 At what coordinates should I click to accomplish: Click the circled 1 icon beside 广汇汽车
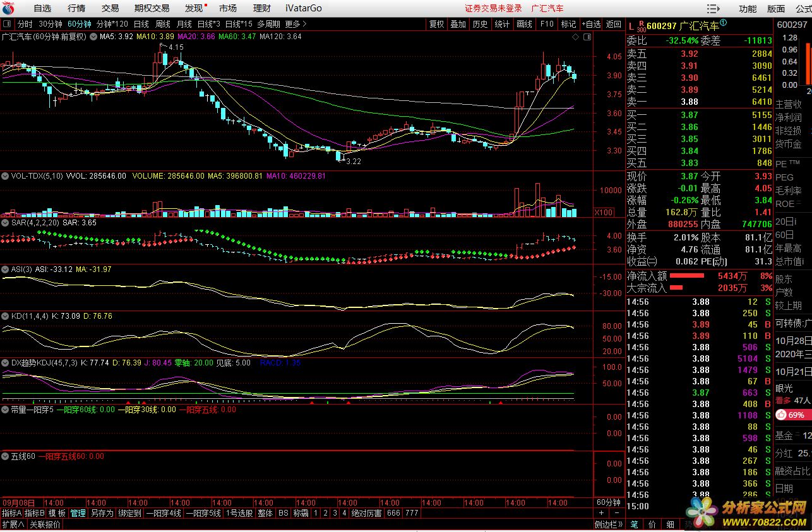[x=723, y=23]
